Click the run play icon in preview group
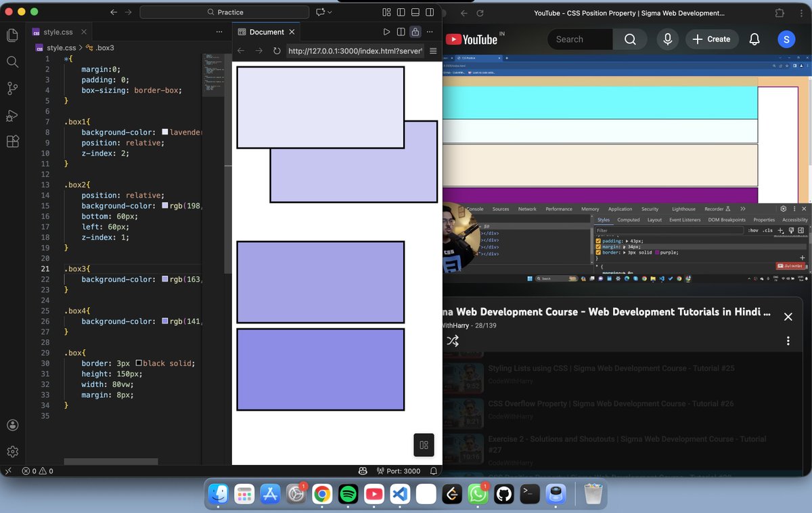The width and height of the screenshot is (812, 513). coord(386,32)
